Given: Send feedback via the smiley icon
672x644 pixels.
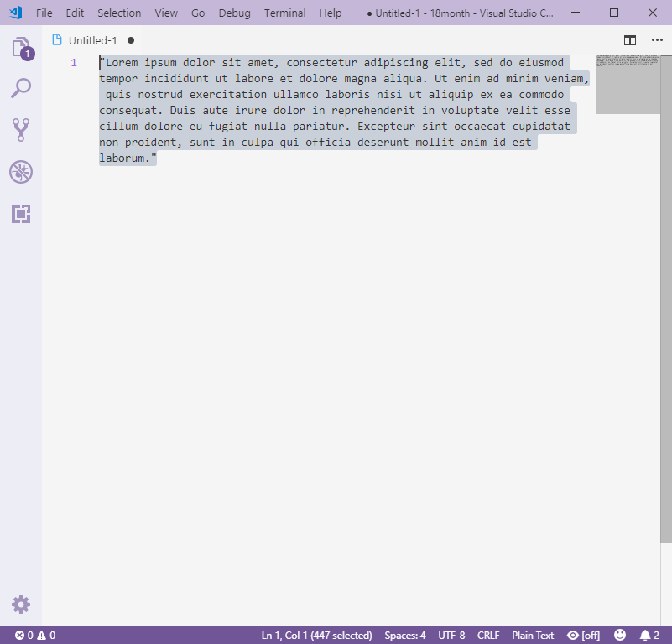Looking at the screenshot, I should click(620, 635).
